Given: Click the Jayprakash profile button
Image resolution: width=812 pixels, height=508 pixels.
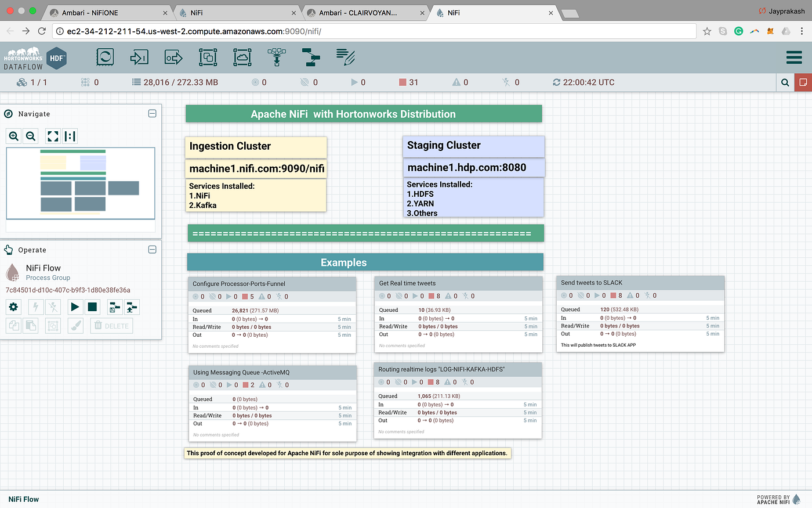Looking at the screenshot, I should 782,11.
